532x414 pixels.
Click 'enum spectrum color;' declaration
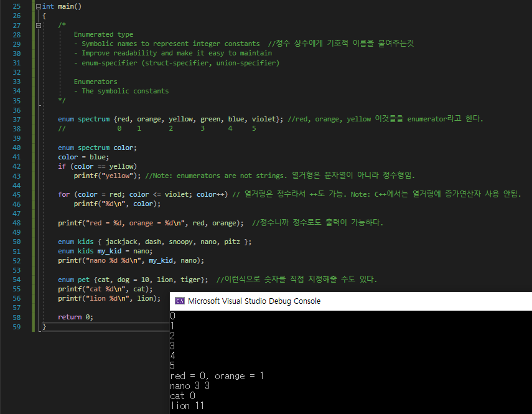click(97, 148)
